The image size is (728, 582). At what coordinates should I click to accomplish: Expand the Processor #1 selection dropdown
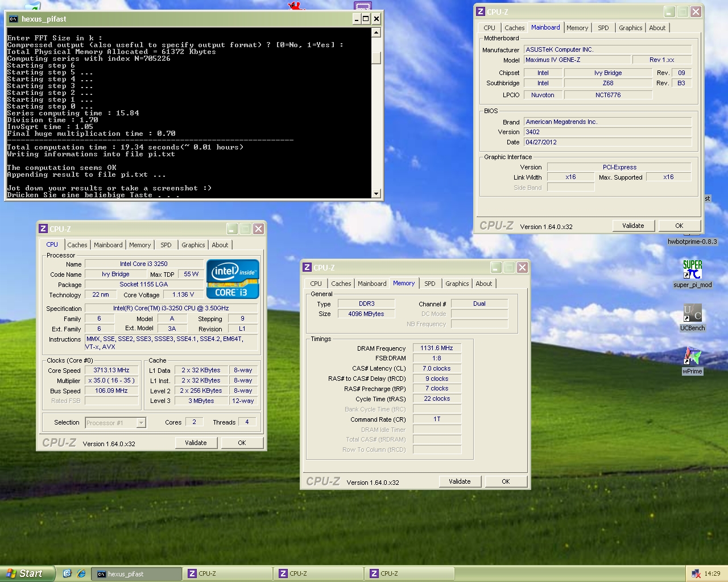(141, 422)
